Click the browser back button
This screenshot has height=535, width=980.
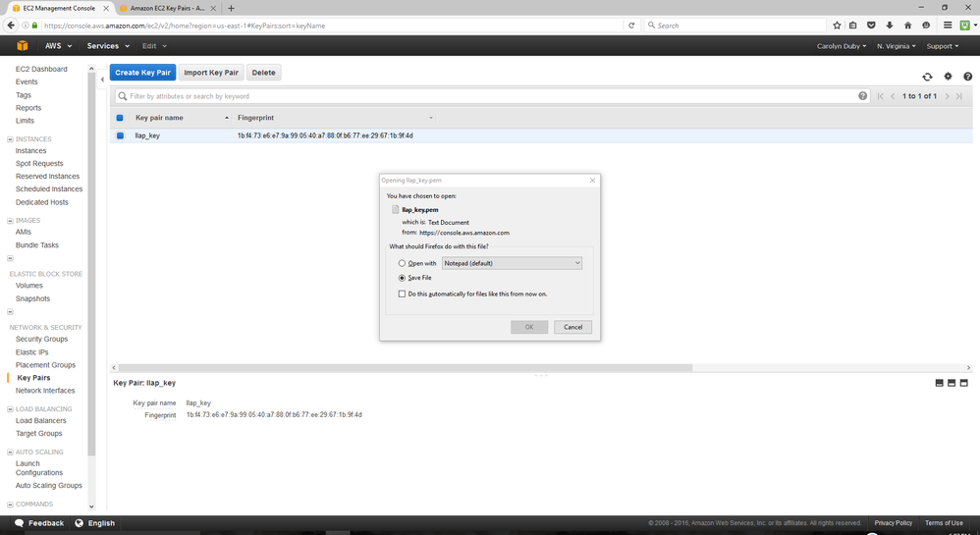click(x=11, y=25)
